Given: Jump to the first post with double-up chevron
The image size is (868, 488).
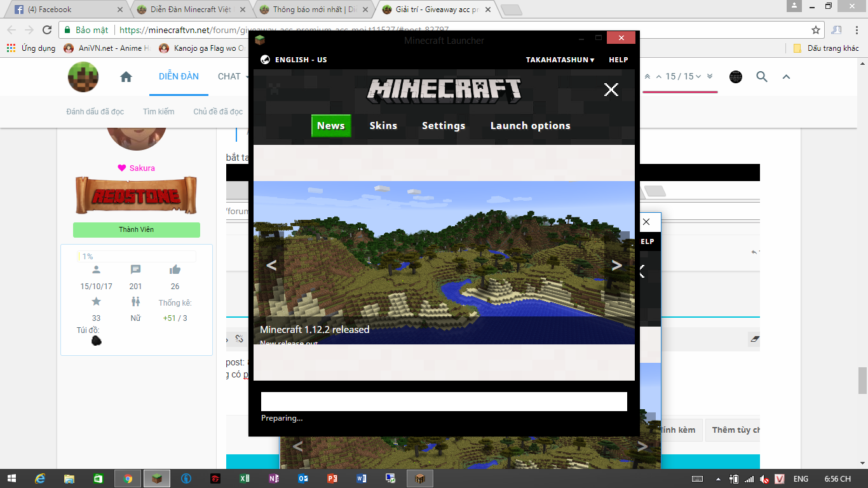Looking at the screenshot, I should tap(647, 76).
